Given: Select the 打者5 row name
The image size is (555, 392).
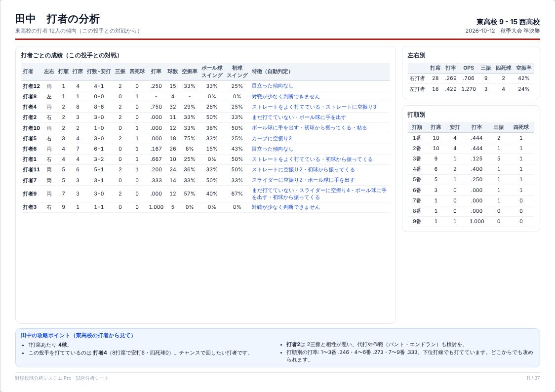Looking at the screenshot, I should click(30, 138).
